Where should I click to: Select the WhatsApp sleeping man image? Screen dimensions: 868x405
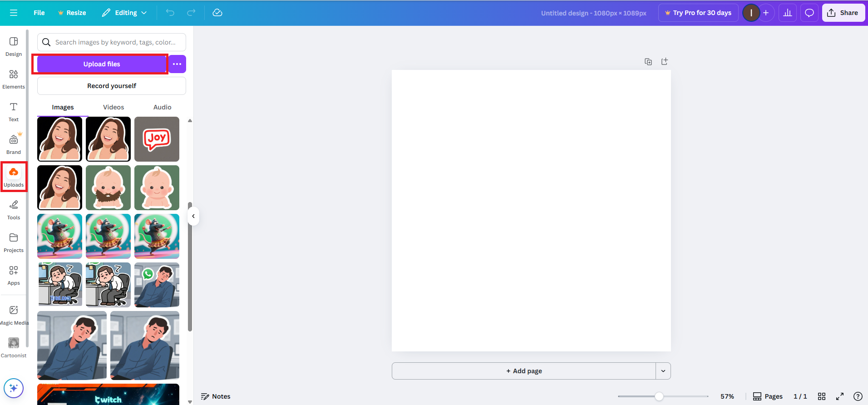click(x=157, y=285)
